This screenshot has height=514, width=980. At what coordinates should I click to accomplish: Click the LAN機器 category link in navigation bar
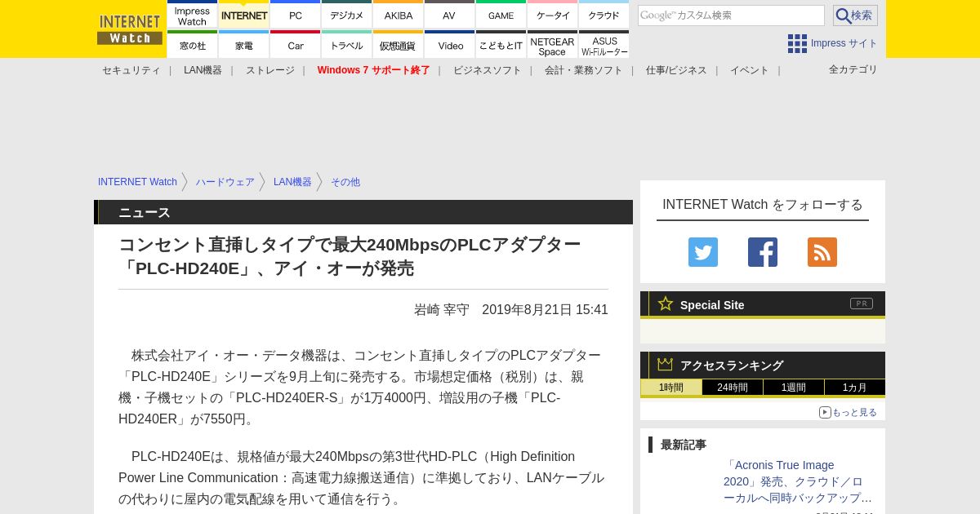pos(203,70)
